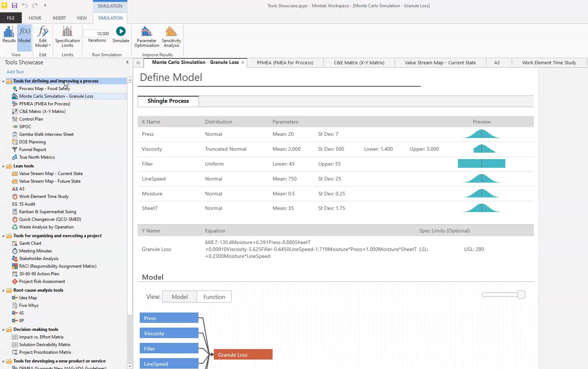Click 'USL: 280' spec limit value

474,249
